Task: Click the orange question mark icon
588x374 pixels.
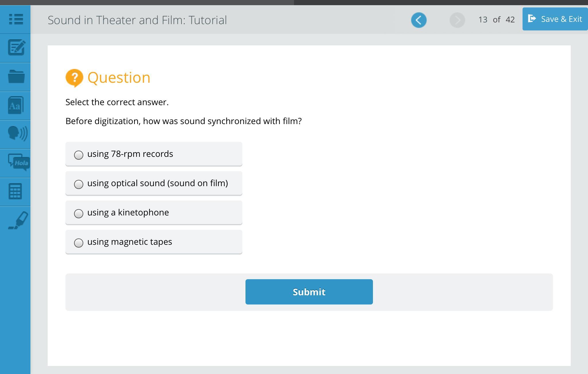Action: [x=74, y=78]
